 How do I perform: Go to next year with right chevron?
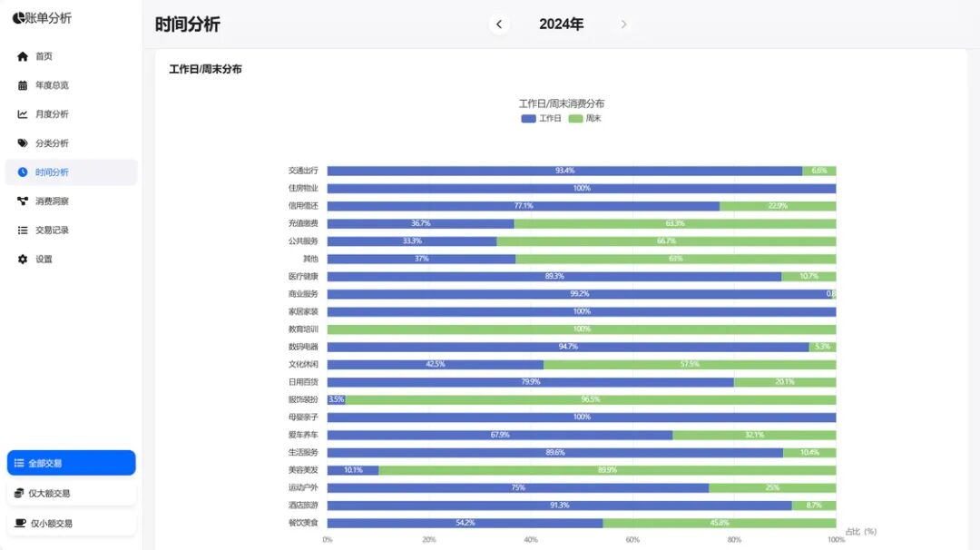pos(623,25)
